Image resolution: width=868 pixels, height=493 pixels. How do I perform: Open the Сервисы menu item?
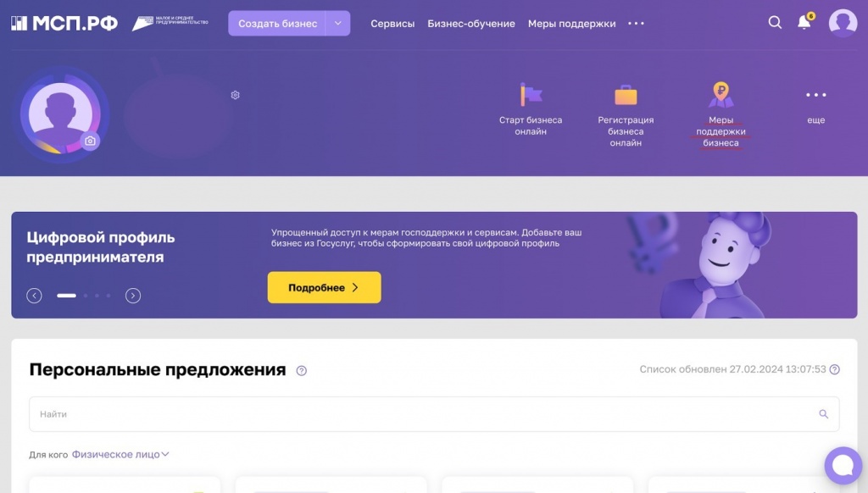click(392, 24)
